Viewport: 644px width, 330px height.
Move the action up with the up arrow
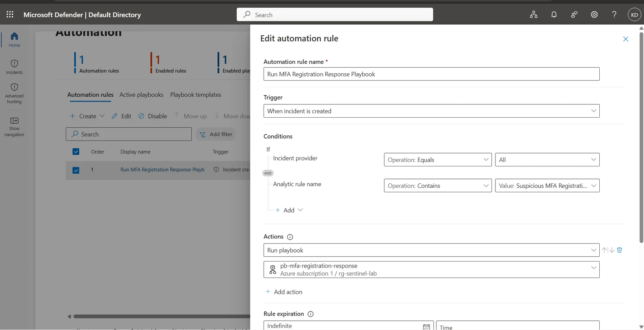coord(605,250)
